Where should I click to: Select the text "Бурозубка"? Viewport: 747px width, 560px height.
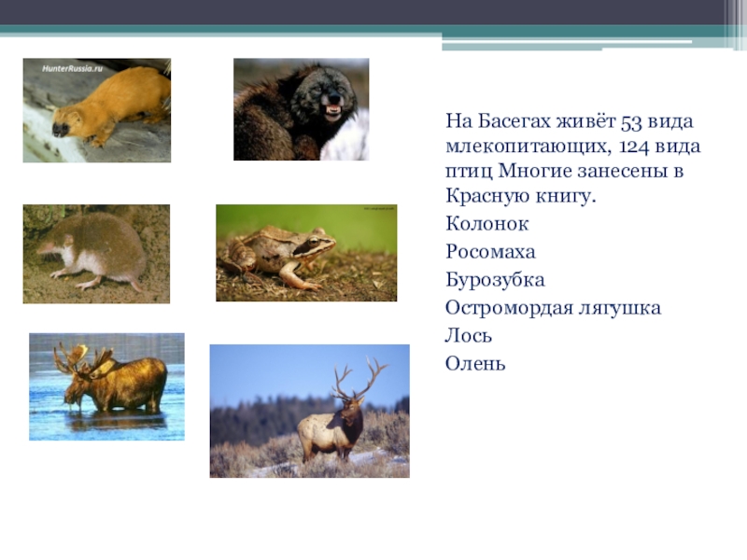tap(495, 280)
